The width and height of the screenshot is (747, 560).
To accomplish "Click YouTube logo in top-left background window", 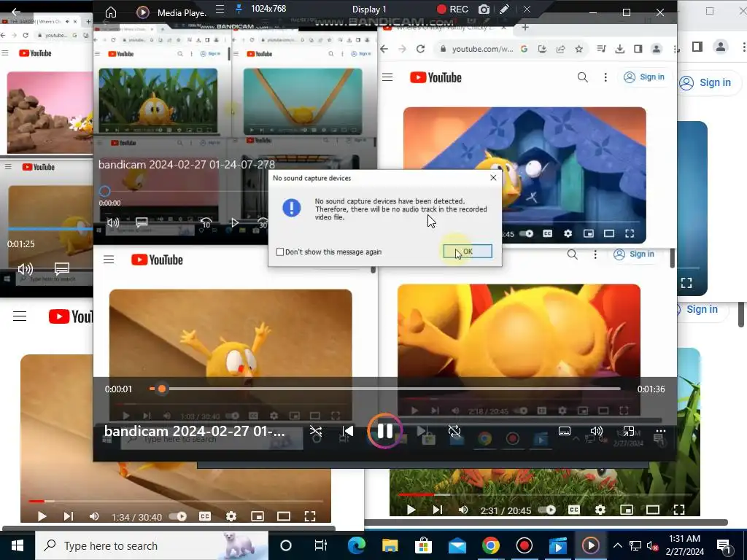I will pyautogui.click(x=35, y=52).
